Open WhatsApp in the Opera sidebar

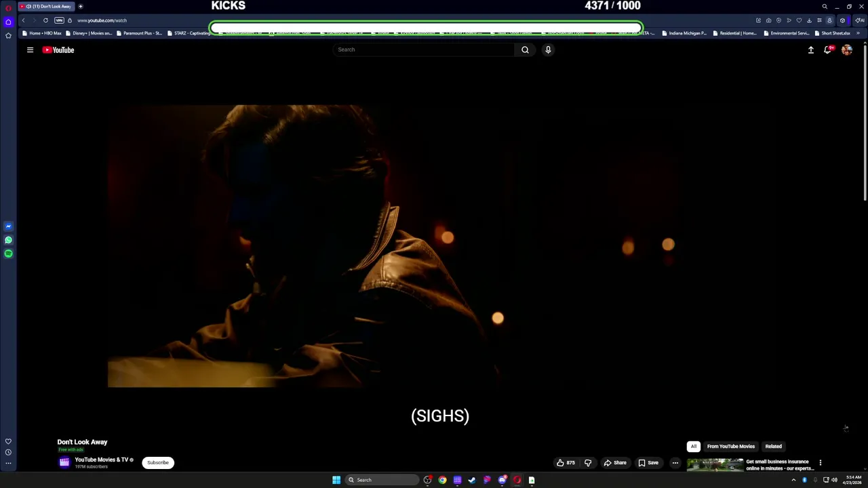(x=8, y=240)
